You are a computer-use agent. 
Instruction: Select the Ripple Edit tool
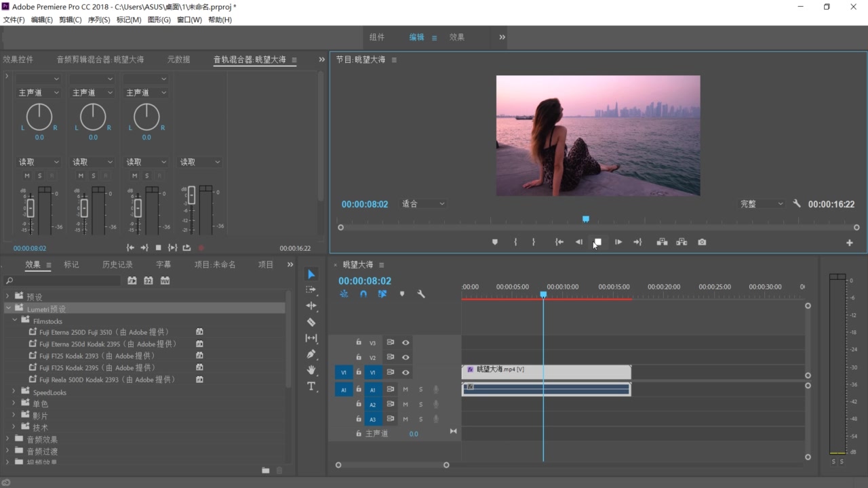311,306
